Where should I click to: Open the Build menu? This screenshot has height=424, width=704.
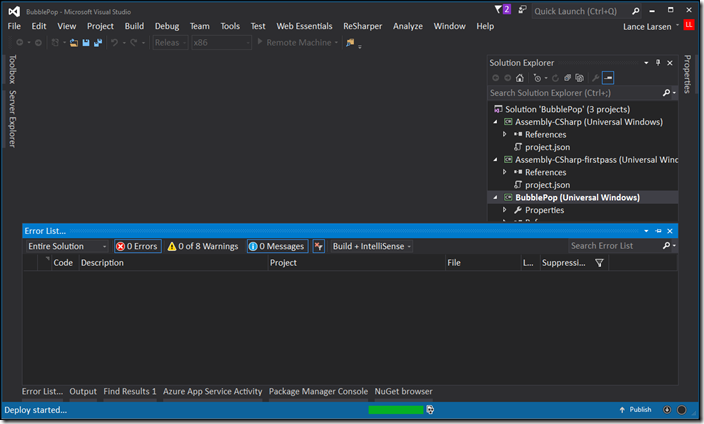[x=134, y=26]
